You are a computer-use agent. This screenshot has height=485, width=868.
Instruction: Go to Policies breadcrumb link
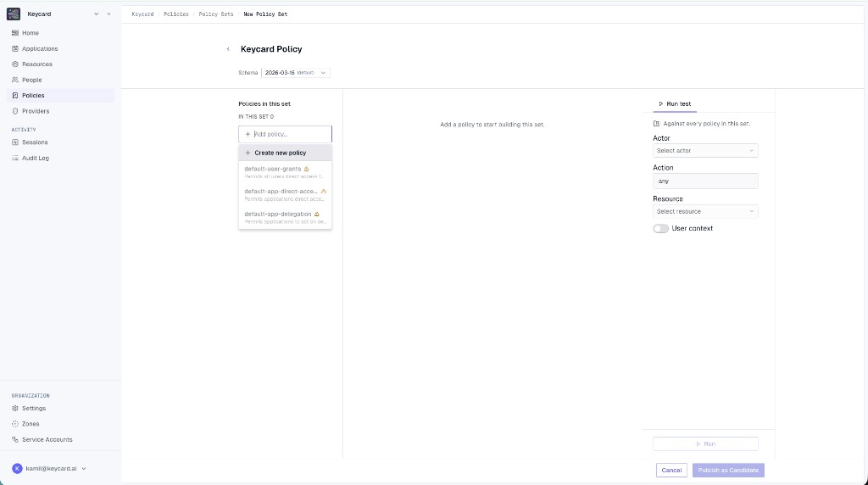click(176, 14)
